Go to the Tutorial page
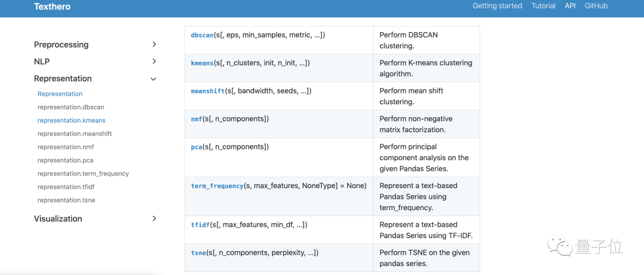Image resolution: width=644 pixels, height=275 pixels. pyautogui.click(x=543, y=6)
